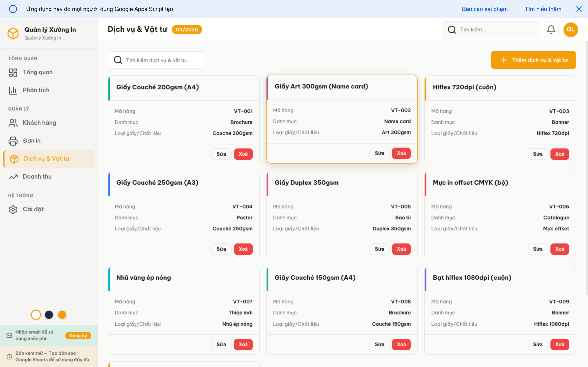Screen dimensions: 588x367
Task: Click Thêm dịch vụ & vật tư button
Action: (x=533, y=60)
